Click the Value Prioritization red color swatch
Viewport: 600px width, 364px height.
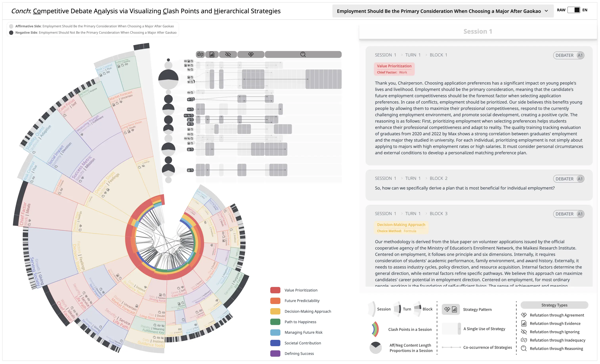275,290
